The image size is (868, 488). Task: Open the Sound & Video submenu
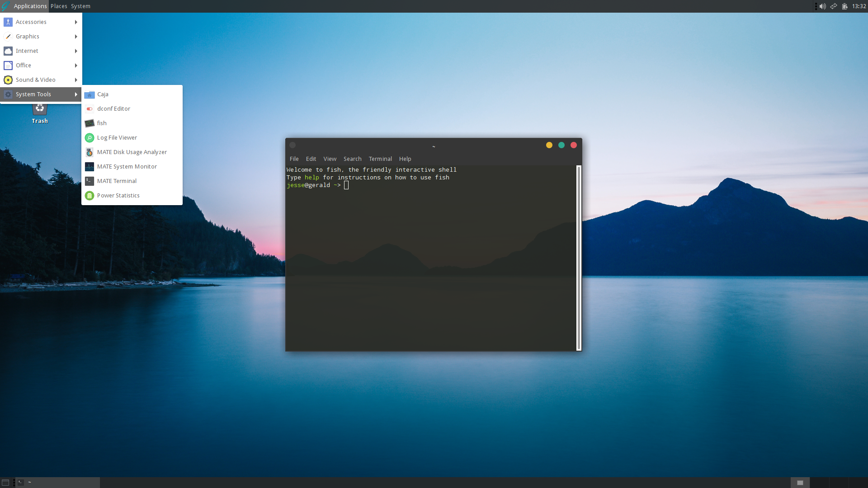tap(41, 80)
